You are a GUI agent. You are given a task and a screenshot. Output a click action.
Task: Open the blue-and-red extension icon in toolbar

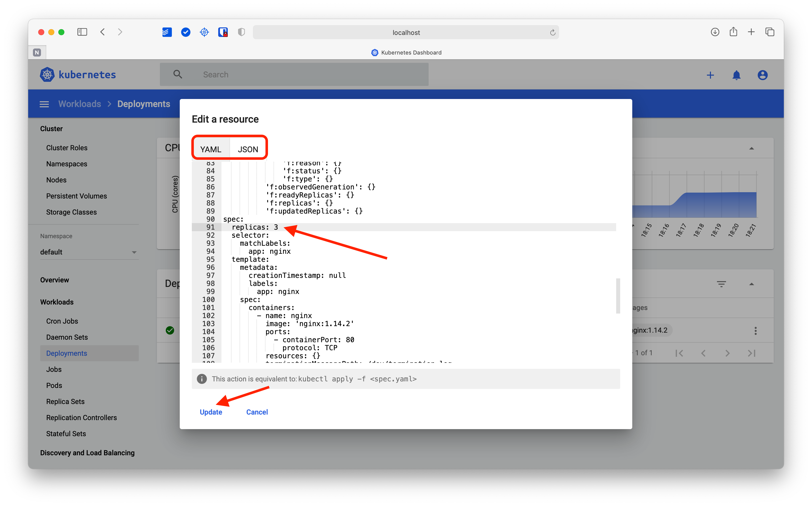coord(223,32)
